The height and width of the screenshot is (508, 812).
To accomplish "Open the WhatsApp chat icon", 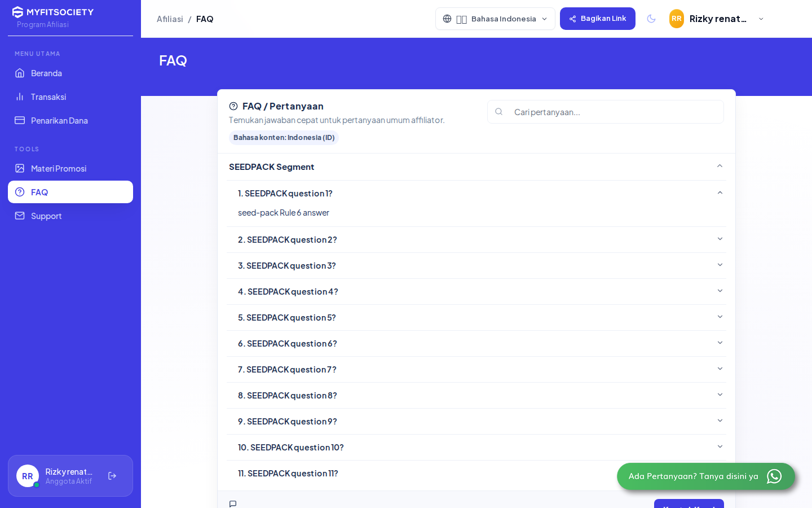I will coord(774,476).
